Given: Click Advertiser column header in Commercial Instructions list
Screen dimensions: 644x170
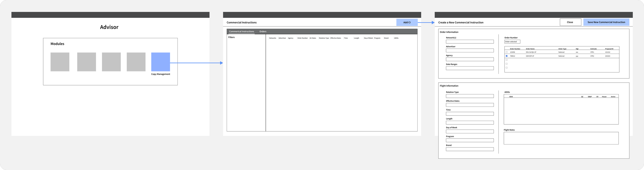Looking at the screenshot, I should (x=282, y=38).
